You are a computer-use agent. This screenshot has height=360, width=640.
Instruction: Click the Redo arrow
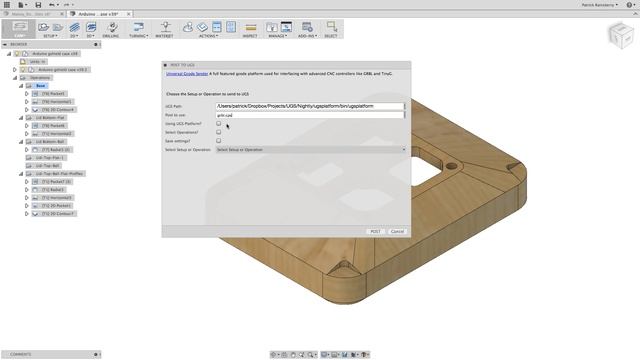[67, 5]
